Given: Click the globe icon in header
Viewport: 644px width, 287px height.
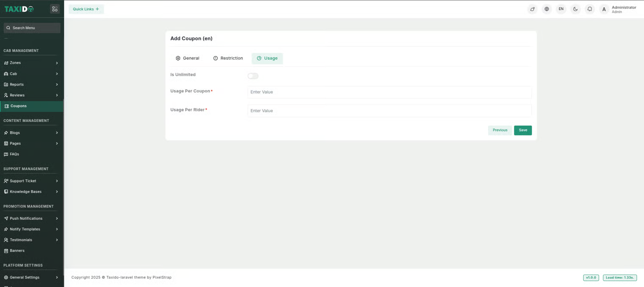Looking at the screenshot, I should [x=547, y=9].
